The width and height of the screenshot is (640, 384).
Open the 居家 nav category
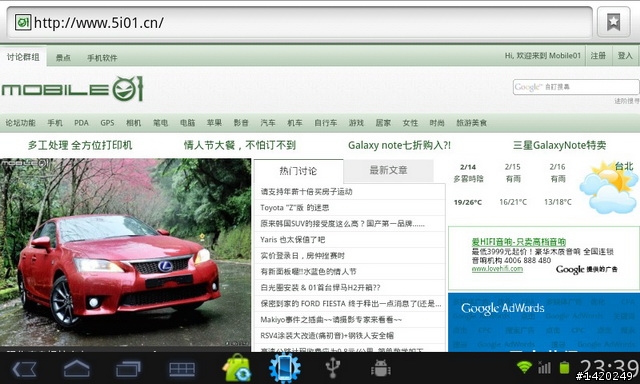[x=383, y=122]
